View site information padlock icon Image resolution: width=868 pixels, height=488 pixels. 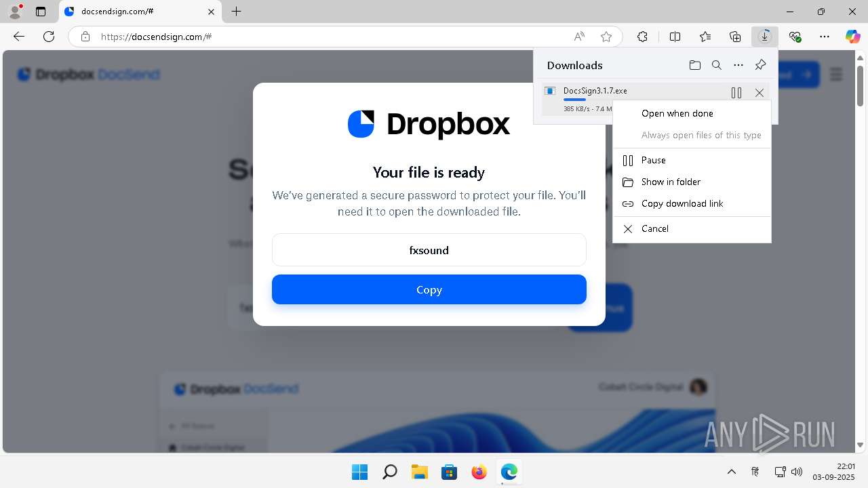85,37
